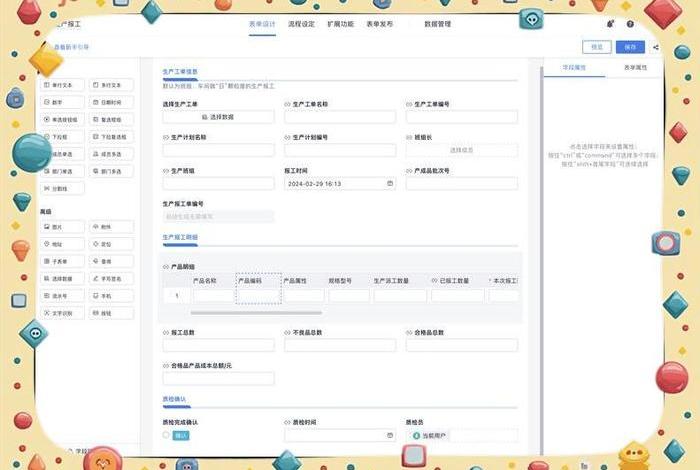The image size is (700, 470).
Task: Open the help question-mark icon
Action: click(630, 24)
